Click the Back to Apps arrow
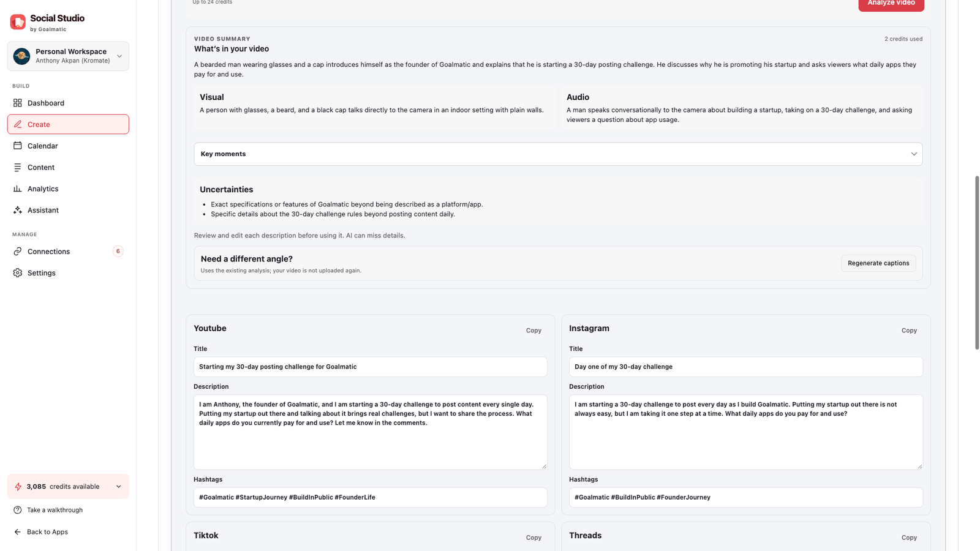980x551 pixels. tap(17, 532)
